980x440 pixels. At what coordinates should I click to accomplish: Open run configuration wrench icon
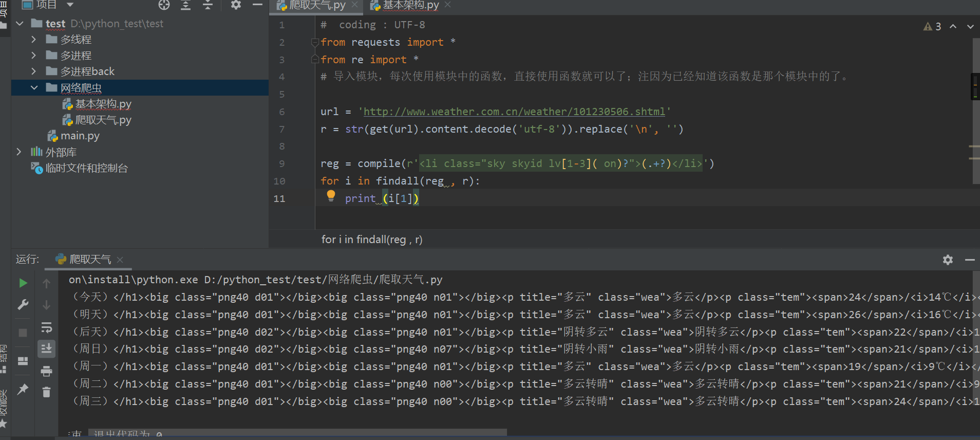point(23,305)
